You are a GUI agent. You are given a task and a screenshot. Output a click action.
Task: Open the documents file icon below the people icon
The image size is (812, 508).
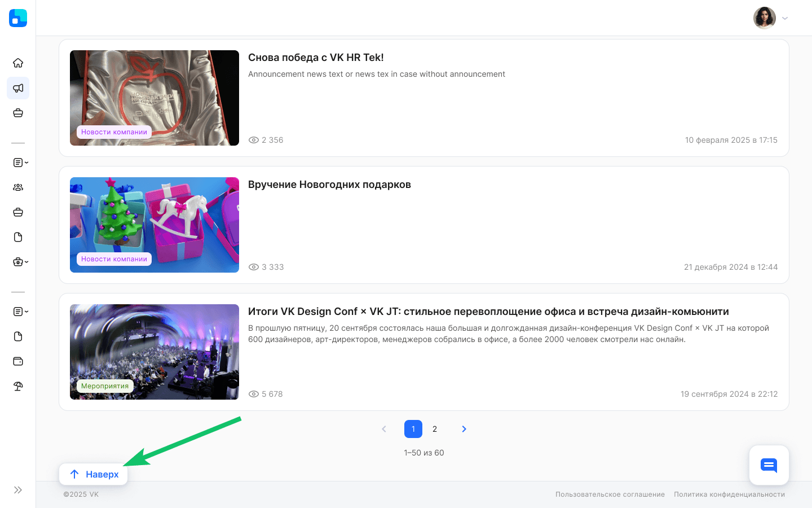click(x=18, y=237)
